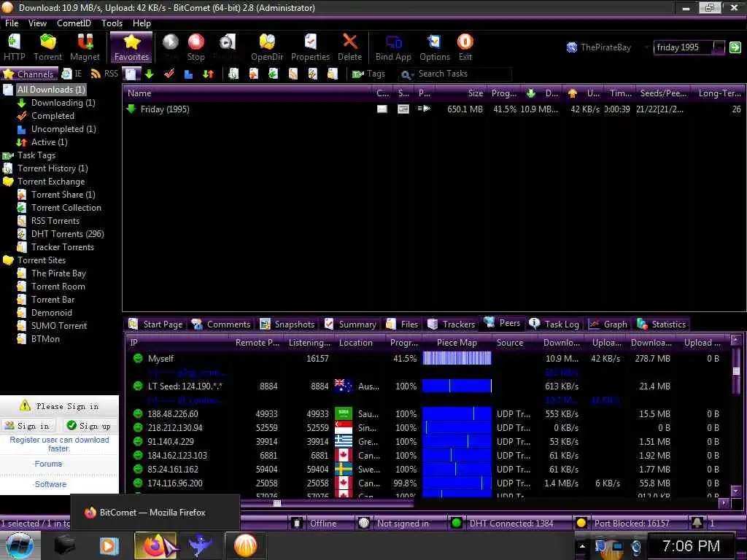This screenshot has width=747, height=560.
Task: Open the File menu
Action: point(12,23)
